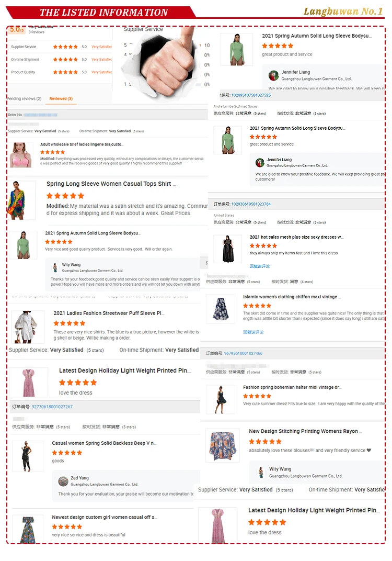Viewport: 392px width, 561px height.
Task: Click Wity Wang avatar under green bodysuit review
Action: click(x=55, y=267)
